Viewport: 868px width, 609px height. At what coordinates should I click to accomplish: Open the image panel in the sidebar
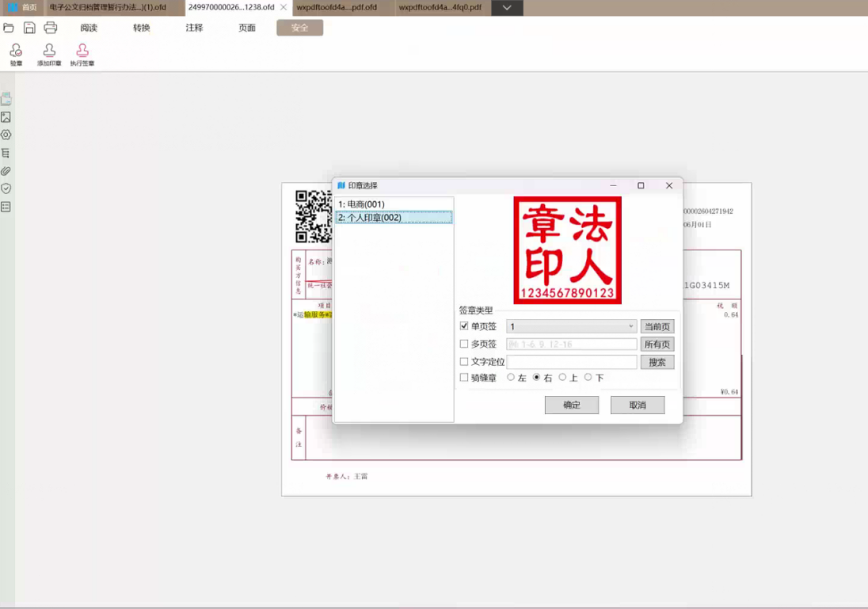[x=6, y=117]
